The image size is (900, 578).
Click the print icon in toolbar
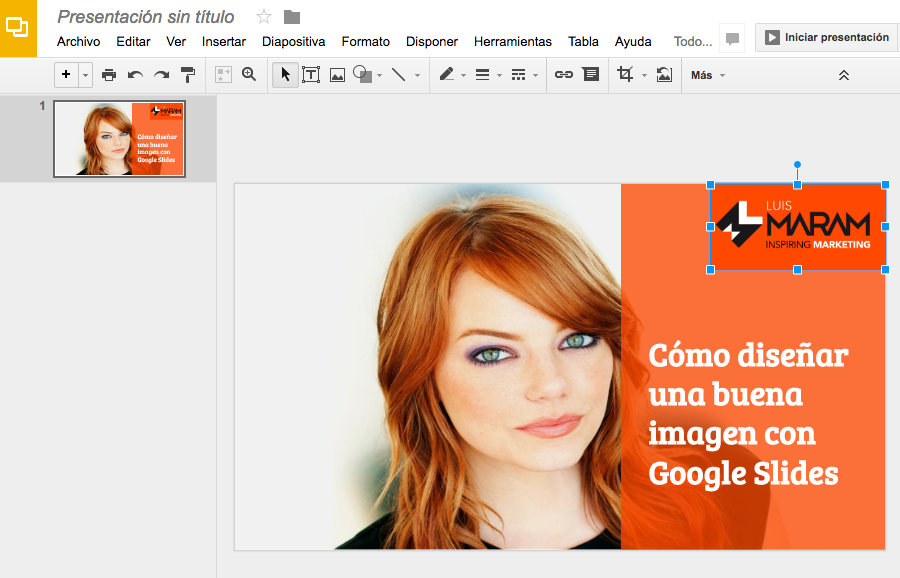[x=109, y=75]
